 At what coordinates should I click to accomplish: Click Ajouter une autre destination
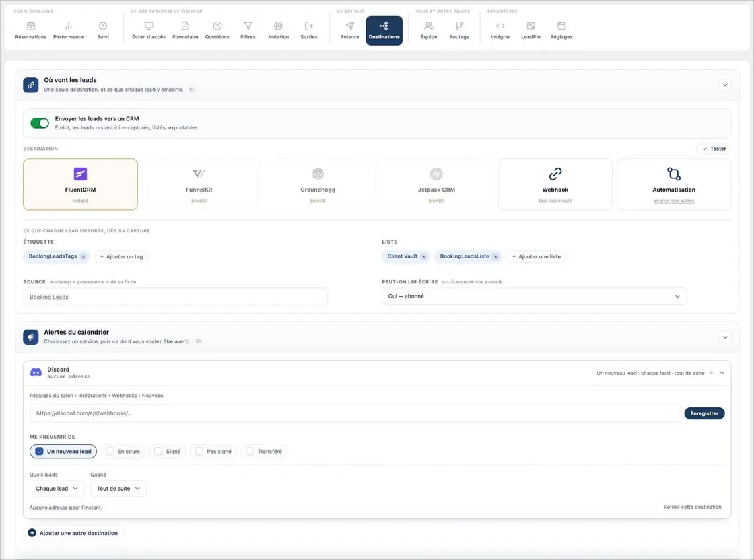[x=73, y=533]
